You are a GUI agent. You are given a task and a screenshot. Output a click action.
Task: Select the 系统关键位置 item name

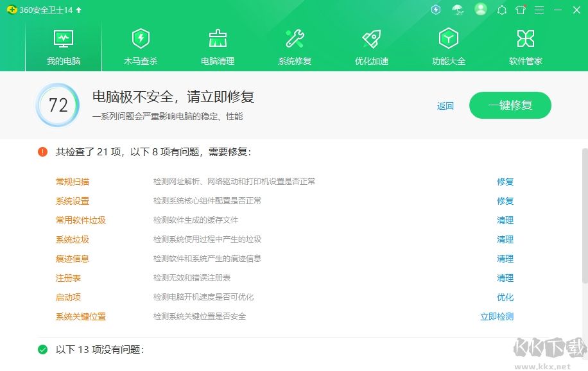[x=81, y=316]
